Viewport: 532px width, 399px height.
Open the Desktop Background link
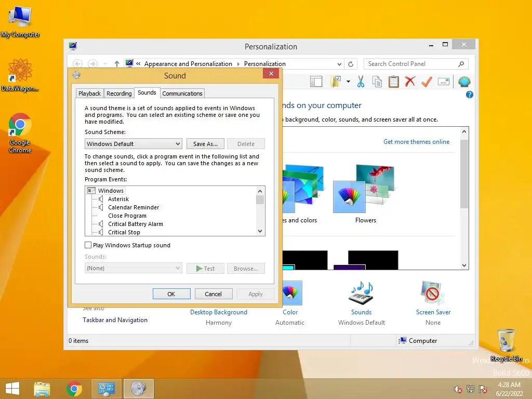click(219, 312)
